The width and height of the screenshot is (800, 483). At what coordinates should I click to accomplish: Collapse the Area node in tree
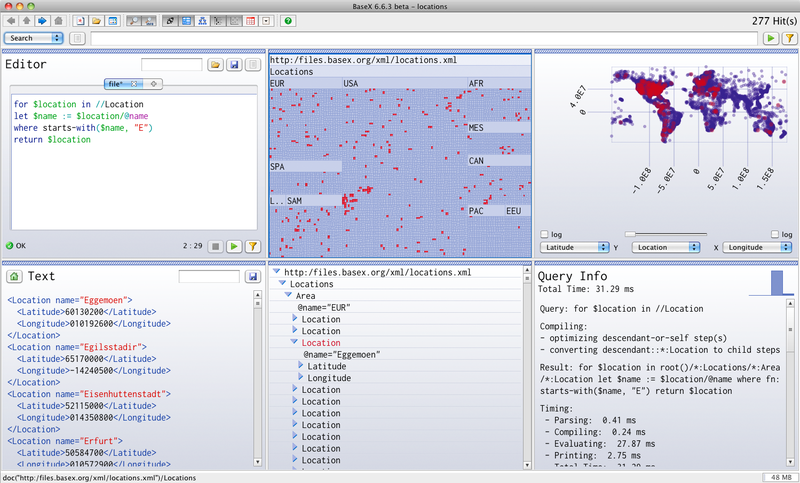click(288, 296)
